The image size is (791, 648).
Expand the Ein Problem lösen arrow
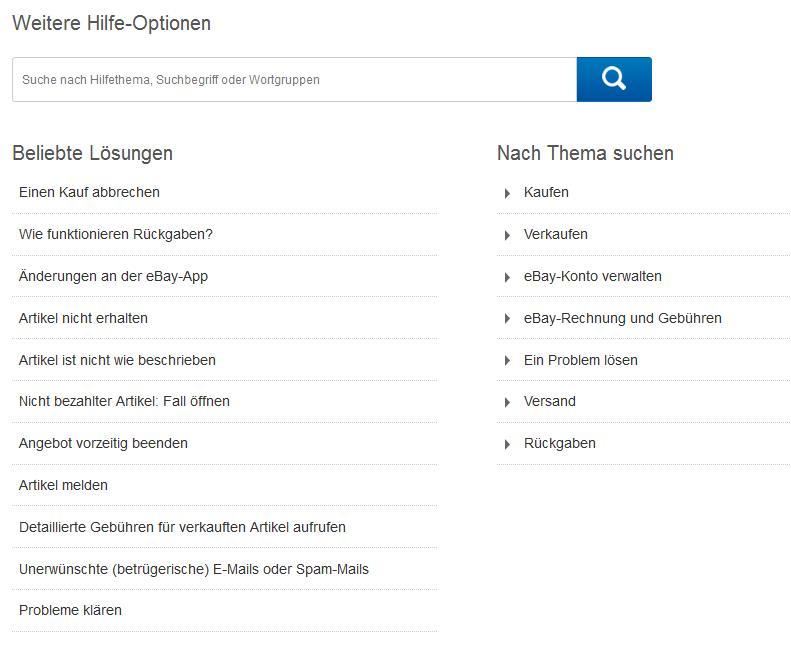[507, 361]
